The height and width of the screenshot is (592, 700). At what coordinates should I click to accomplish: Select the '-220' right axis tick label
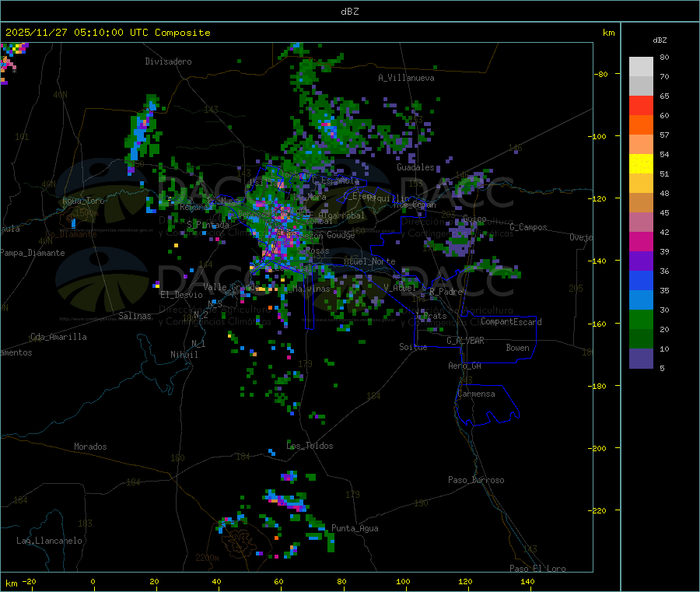tap(597, 511)
